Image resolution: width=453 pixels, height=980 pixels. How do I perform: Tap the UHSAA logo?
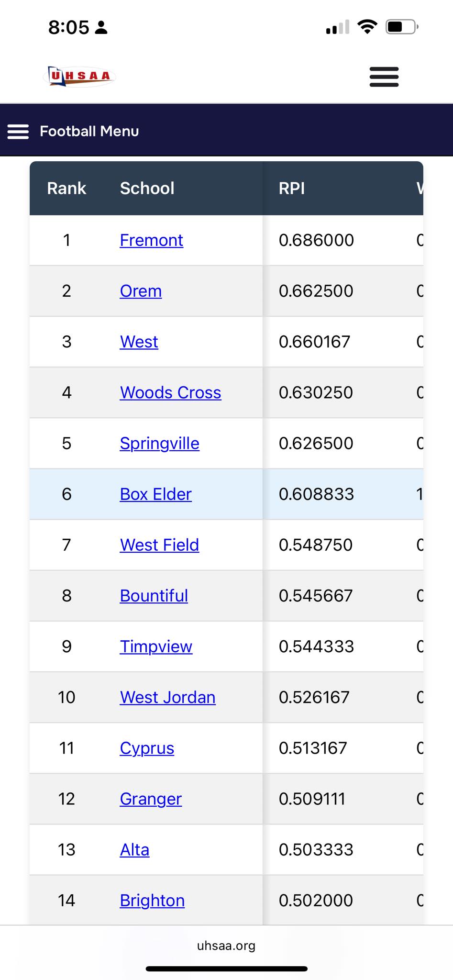(x=79, y=77)
